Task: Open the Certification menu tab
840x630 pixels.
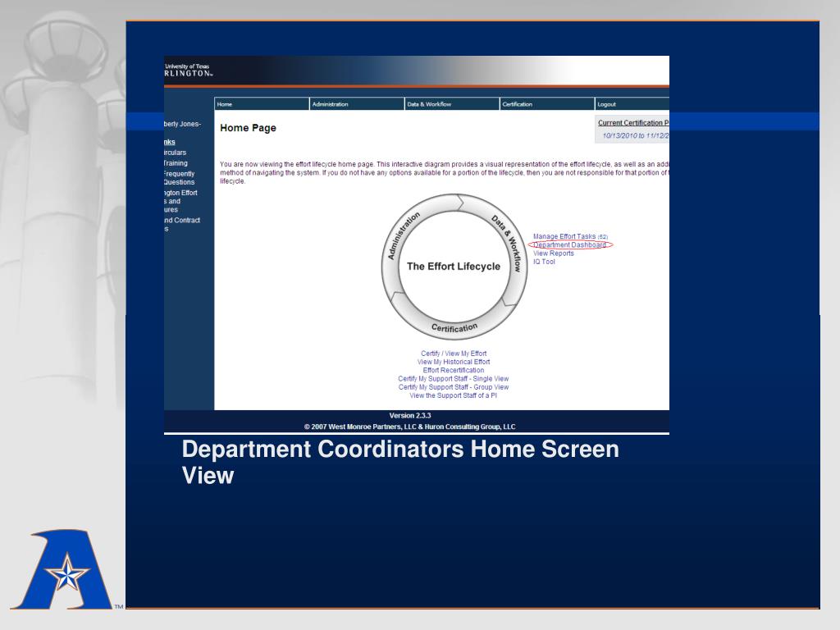Action: [547, 104]
